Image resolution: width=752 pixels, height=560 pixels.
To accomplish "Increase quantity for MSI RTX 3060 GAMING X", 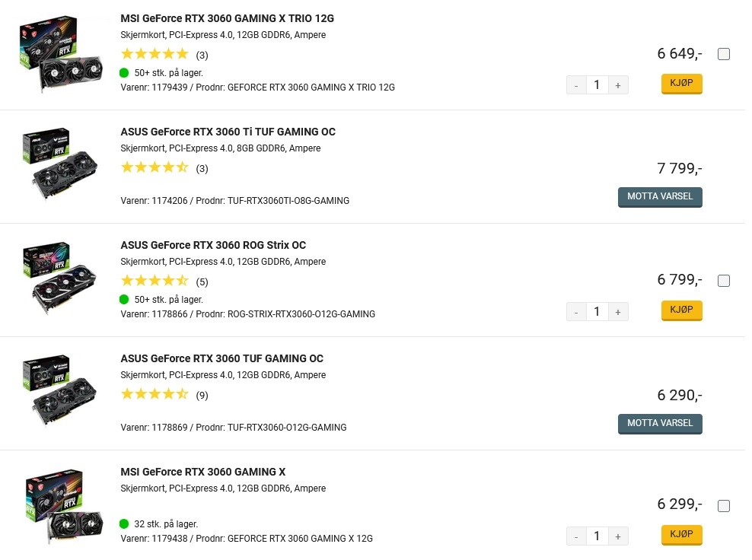I will pyautogui.click(x=618, y=536).
